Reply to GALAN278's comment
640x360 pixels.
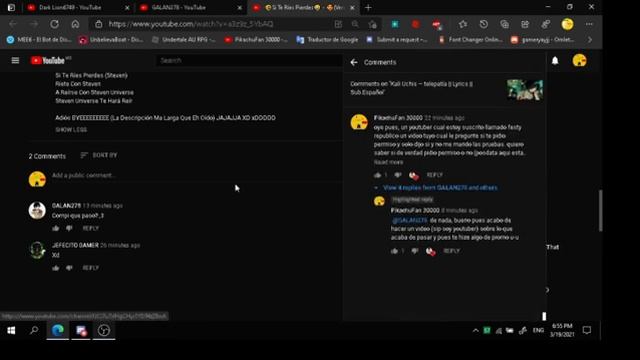tap(91, 228)
